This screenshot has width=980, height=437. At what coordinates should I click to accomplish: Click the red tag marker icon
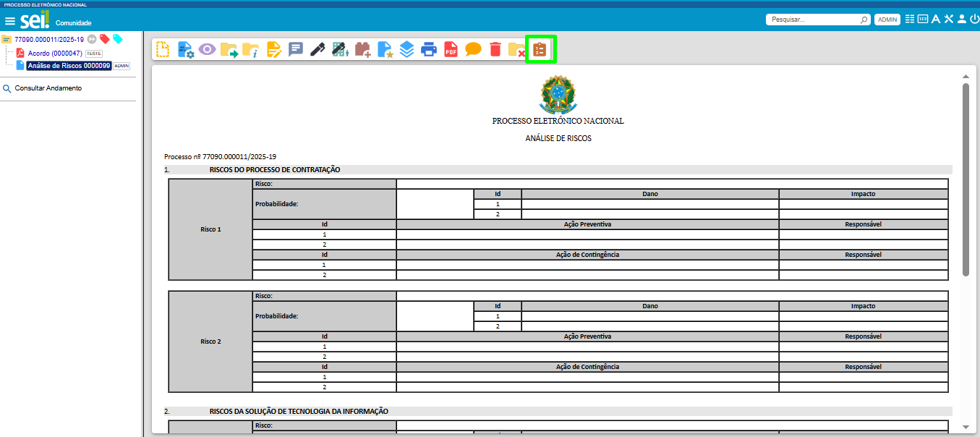tap(104, 39)
